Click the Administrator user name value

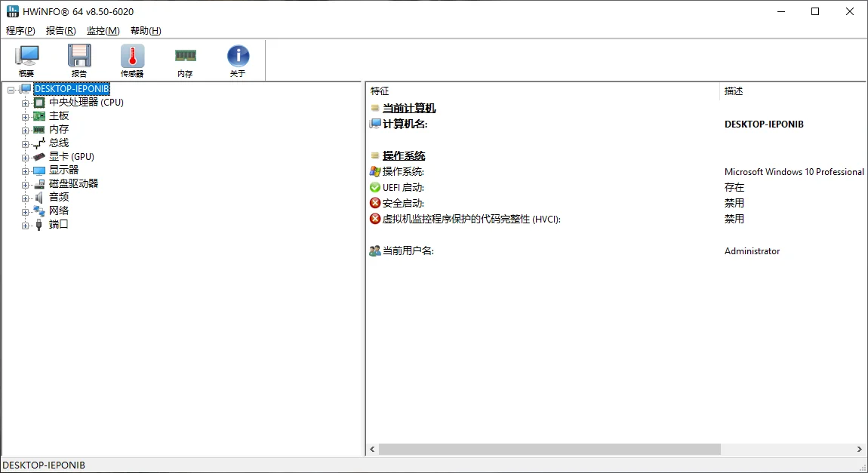752,250
